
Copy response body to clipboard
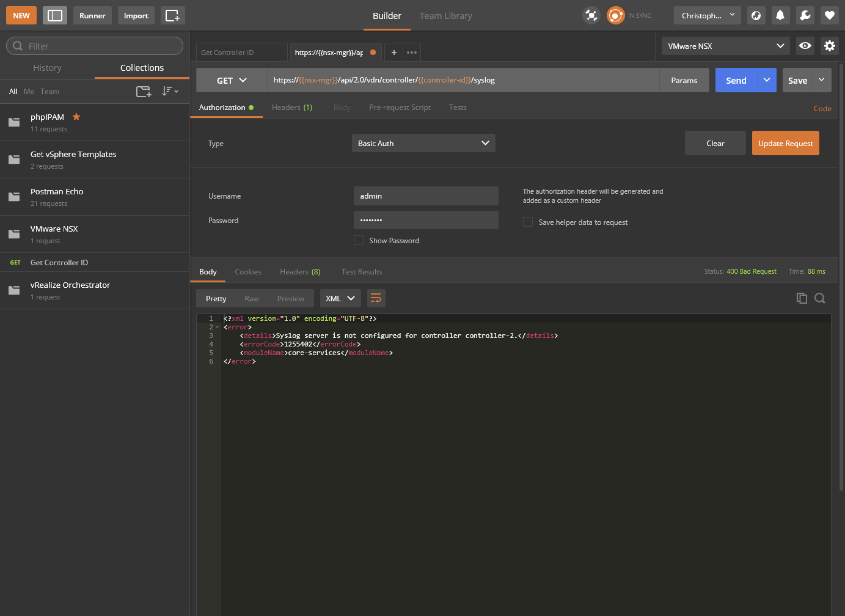802,298
